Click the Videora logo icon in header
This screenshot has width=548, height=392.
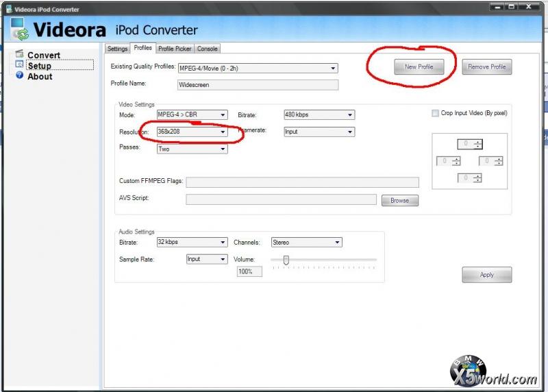[20, 29]
